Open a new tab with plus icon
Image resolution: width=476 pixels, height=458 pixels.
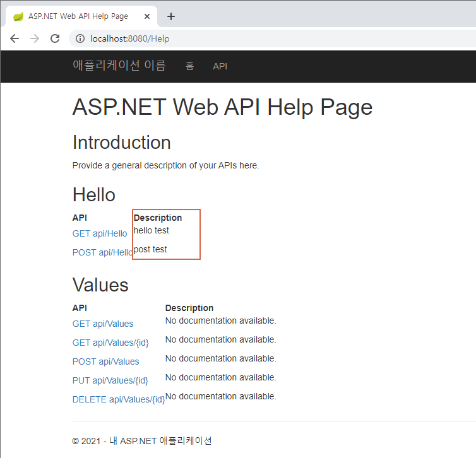point(171,16)
